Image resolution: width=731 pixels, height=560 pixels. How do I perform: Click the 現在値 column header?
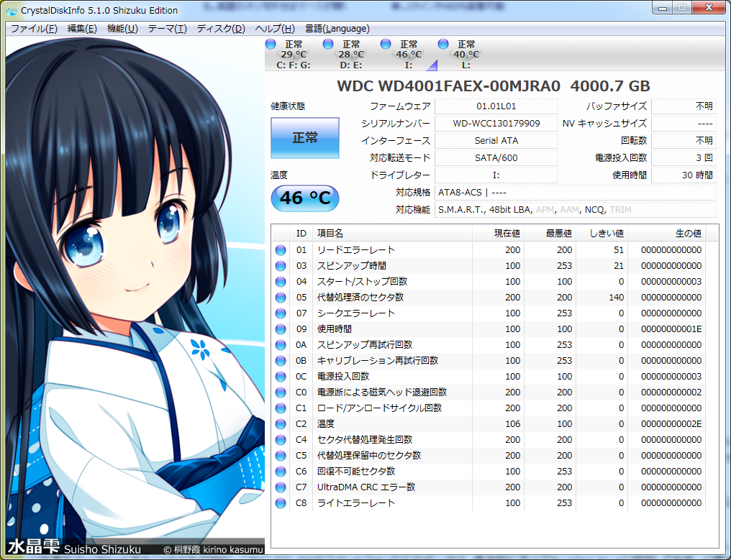pyautogui.click(x=499, y=234)
